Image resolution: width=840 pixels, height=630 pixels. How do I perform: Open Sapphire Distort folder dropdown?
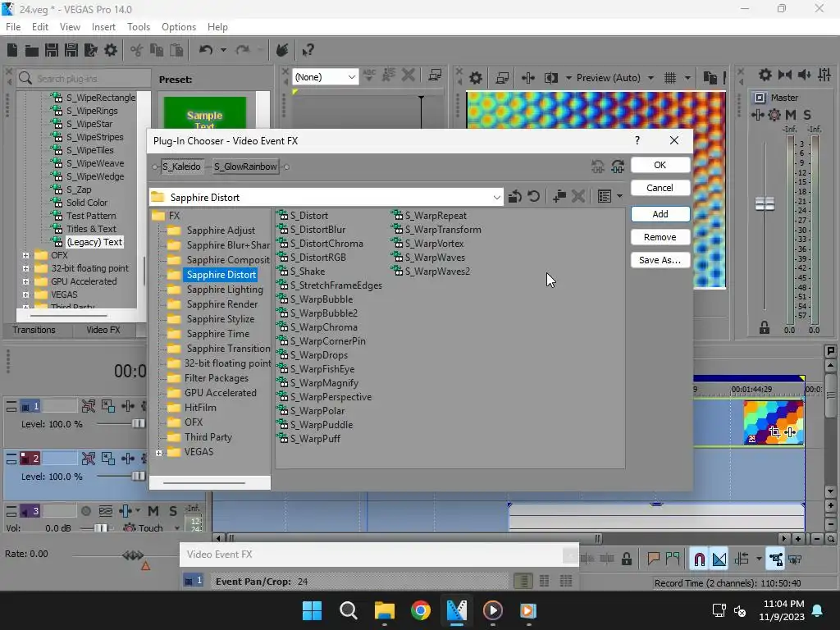[x=496, y=198]
